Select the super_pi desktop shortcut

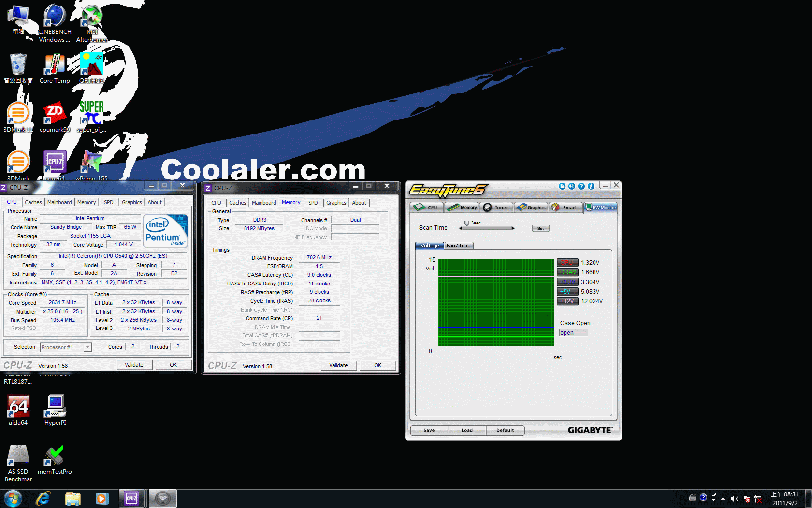[92, 117]
